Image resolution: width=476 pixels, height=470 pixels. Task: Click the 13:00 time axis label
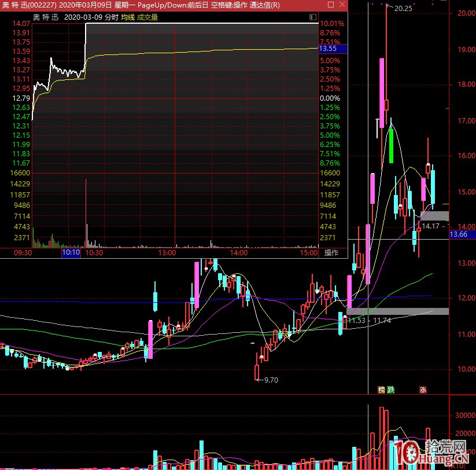167,253
